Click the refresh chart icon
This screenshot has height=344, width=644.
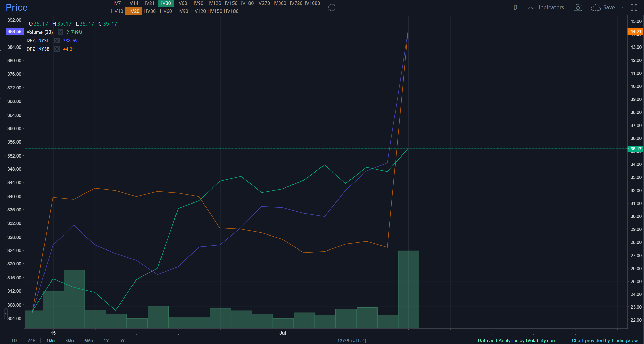332,7
